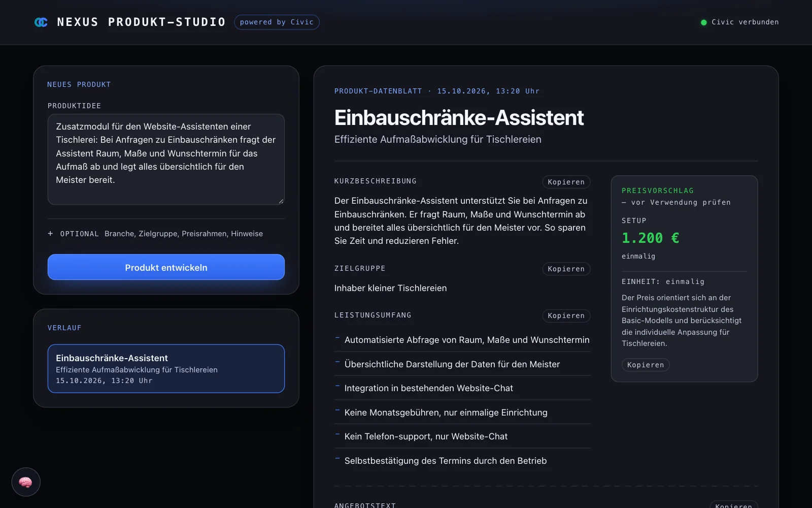
Task: Click the NEXUS PRODUKT-STUDIO title
Action: (x=142, y=22)
